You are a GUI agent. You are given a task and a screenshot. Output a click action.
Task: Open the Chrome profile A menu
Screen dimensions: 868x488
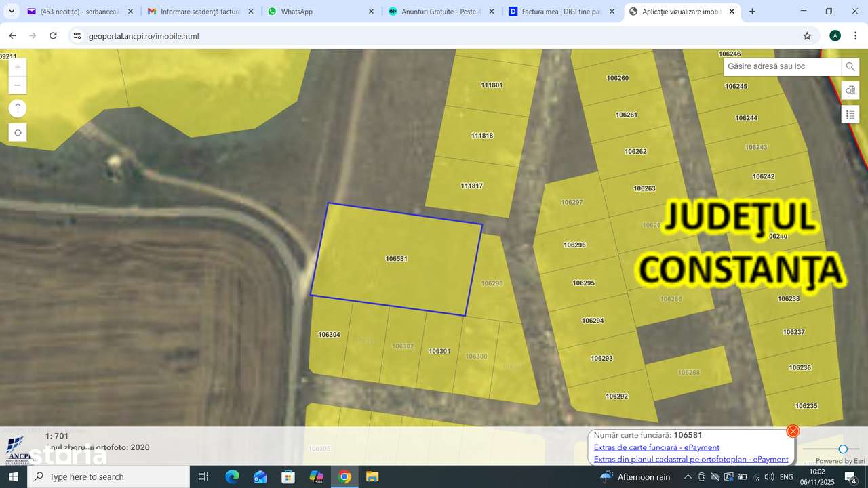pos(835,36)
